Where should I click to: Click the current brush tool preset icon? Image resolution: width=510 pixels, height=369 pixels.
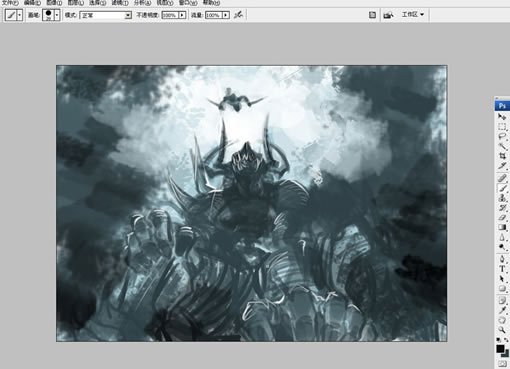coord(11,15)
